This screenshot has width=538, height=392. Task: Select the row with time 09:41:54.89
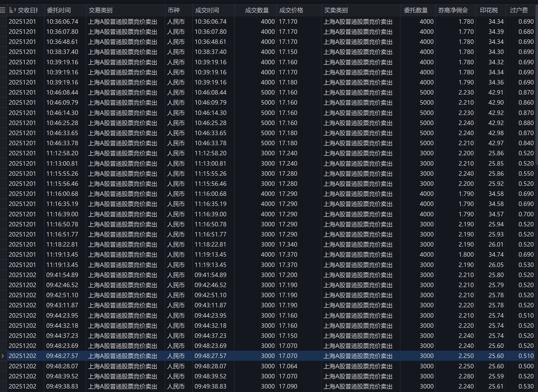62,275
